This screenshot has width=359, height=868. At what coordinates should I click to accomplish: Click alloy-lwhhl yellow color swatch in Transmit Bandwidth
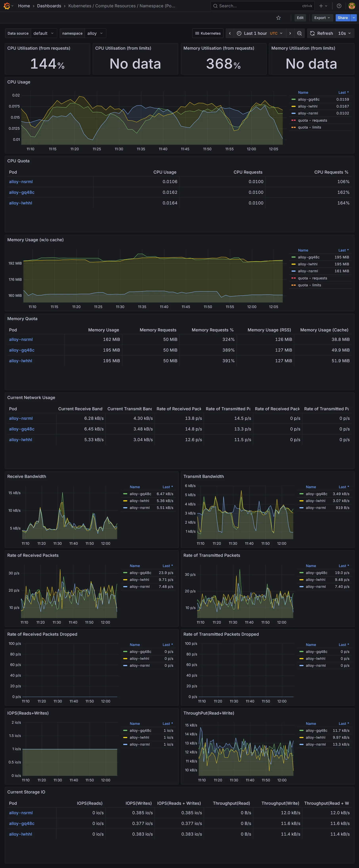pyautogui.click(x=301, y=501)
